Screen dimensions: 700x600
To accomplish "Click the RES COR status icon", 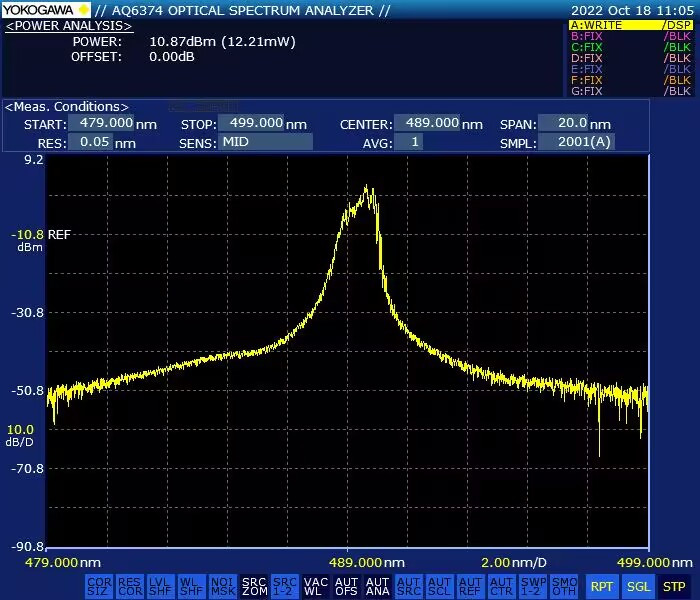I will pyautogui.click(x=130, y=586).
